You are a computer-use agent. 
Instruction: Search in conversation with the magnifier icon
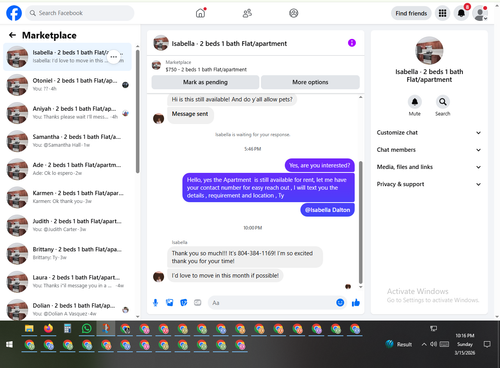(x=443, y=102)
